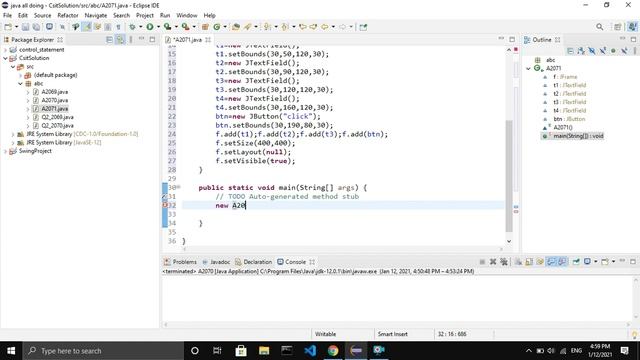Viewport: 640px width, 360px height.
Task: Open the Window menu
Action: coord(187,16)
